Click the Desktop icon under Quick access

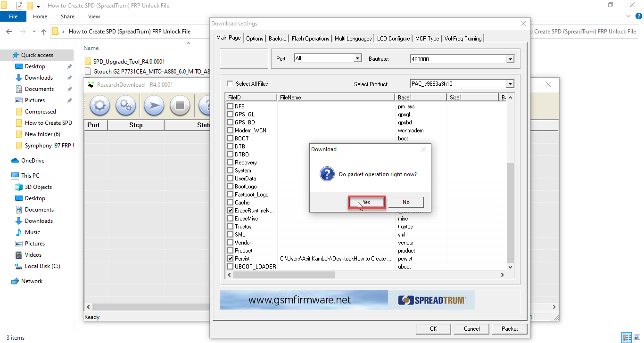point(19,66)
